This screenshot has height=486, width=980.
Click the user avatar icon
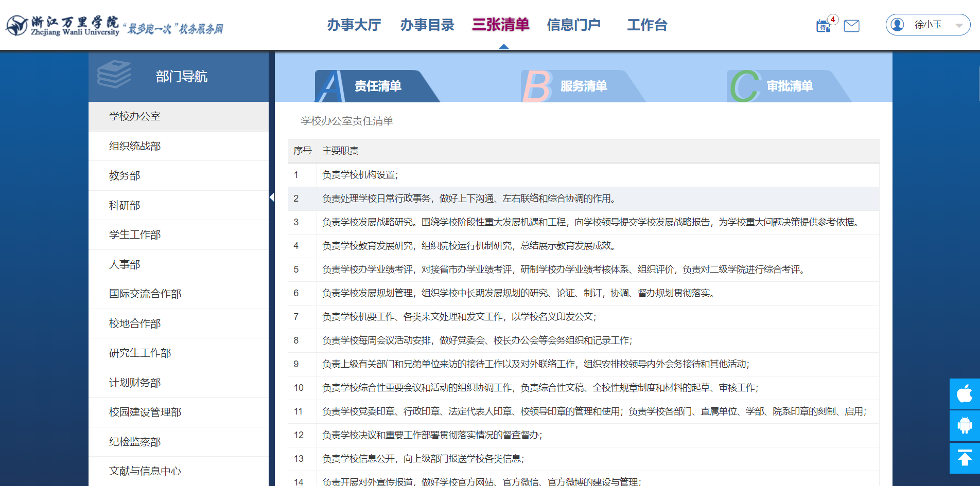(898, 25)
